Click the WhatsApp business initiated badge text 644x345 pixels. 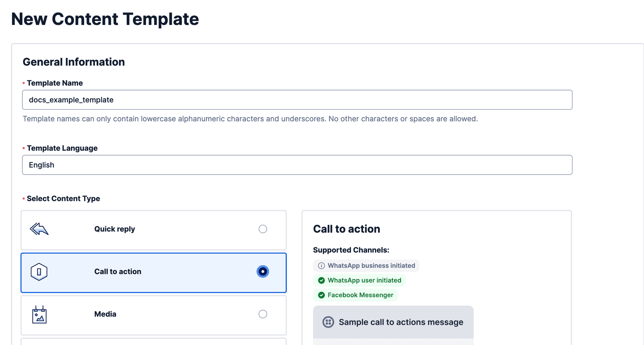[x=371, y=266]
